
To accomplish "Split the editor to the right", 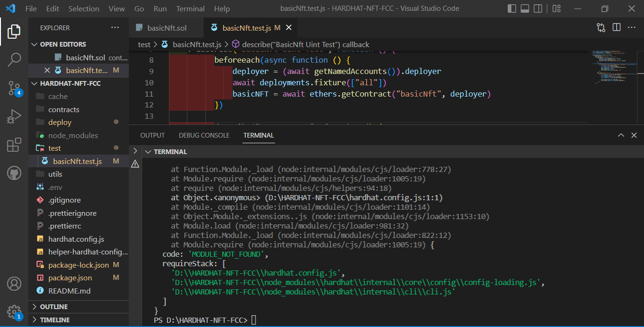I will [x=616, y=28].
